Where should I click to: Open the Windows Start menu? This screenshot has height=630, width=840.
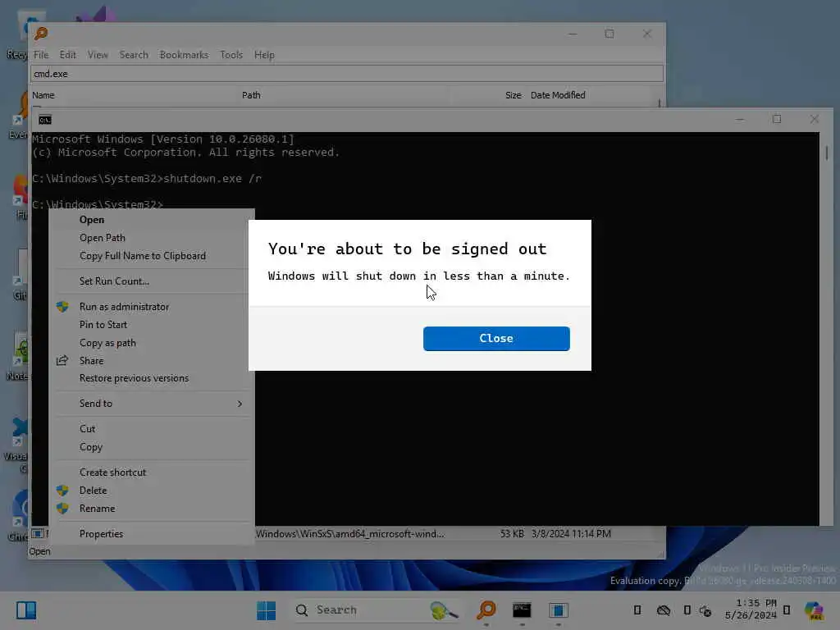coord(267,610)
